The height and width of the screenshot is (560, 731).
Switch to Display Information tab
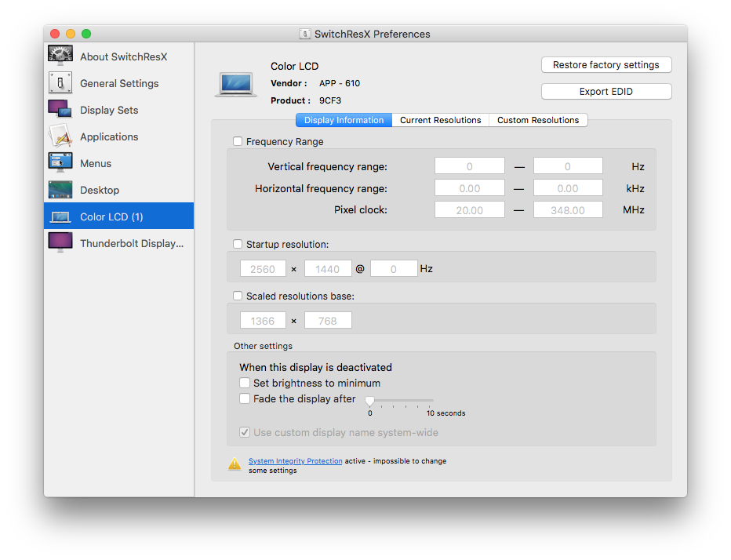[x=344, y=120]
